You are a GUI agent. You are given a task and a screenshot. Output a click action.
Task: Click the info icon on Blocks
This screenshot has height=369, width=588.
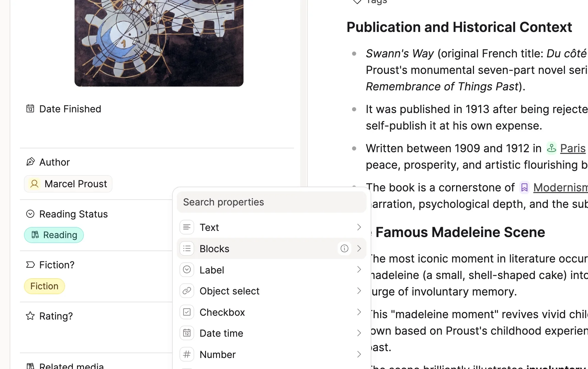click(x=344, y=248)
